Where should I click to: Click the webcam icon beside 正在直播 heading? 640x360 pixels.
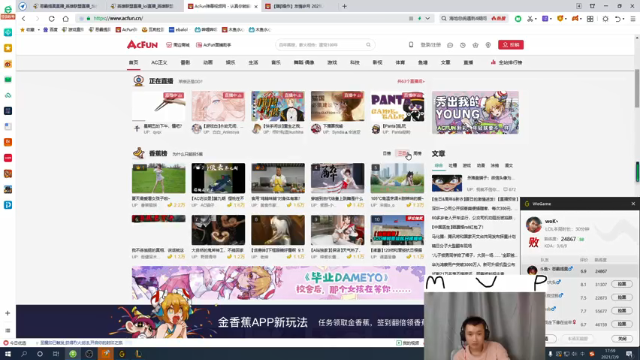[x=138, y=80]
